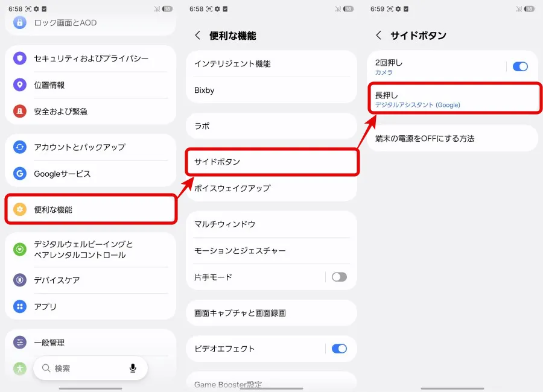Viewport: 543px width, 392px height.
Task: Open マルチウィンドウ settings
Action: coord(271,224)
